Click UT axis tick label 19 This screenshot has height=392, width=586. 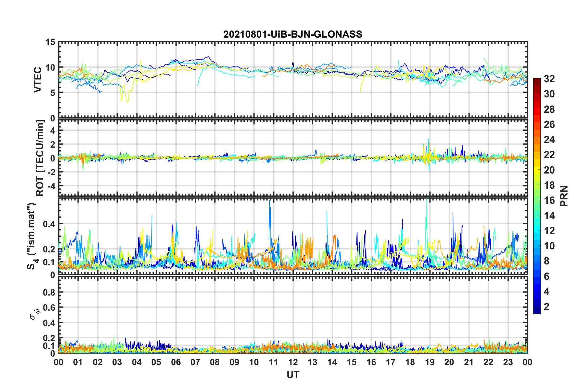[x=430, y=362]
